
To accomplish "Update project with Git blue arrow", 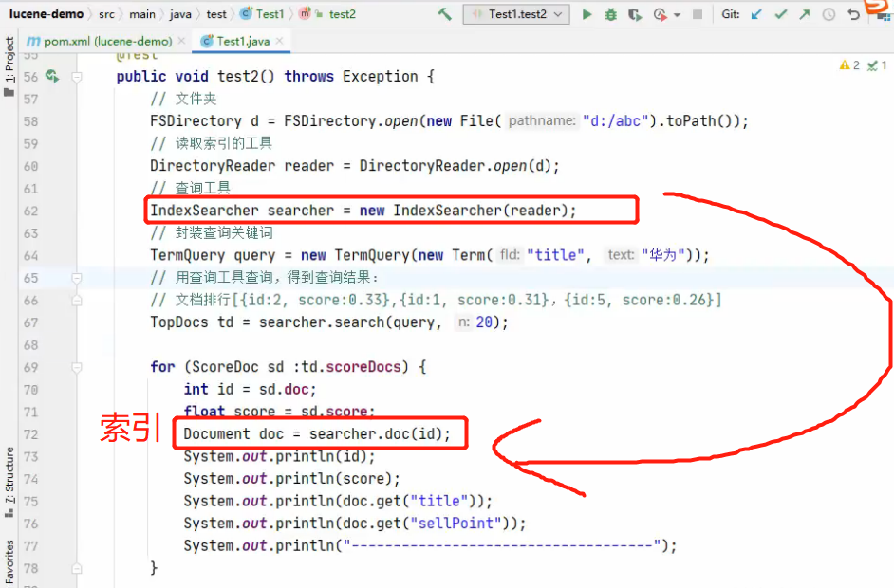I will (756, 14).
